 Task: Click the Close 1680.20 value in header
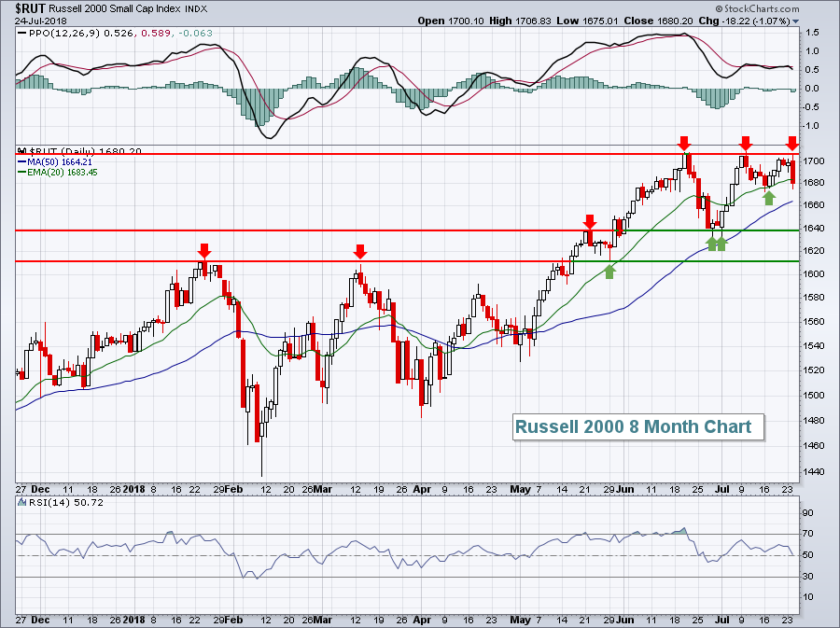pyautogui.click(x=658, y=21)
